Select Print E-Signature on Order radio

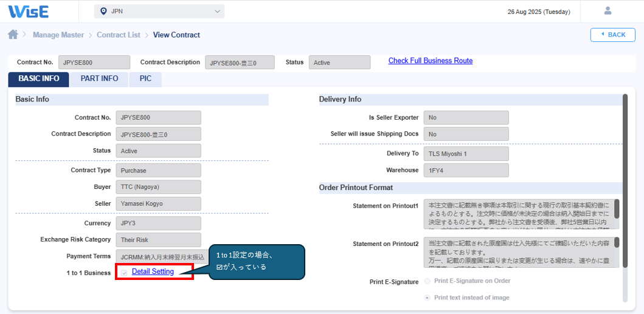[x=428, y=281]
